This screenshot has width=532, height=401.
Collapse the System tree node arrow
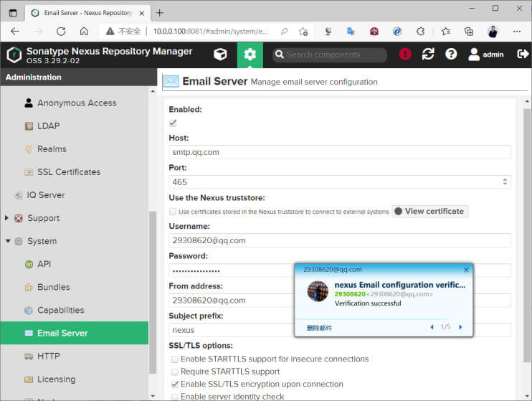[8, 241]
